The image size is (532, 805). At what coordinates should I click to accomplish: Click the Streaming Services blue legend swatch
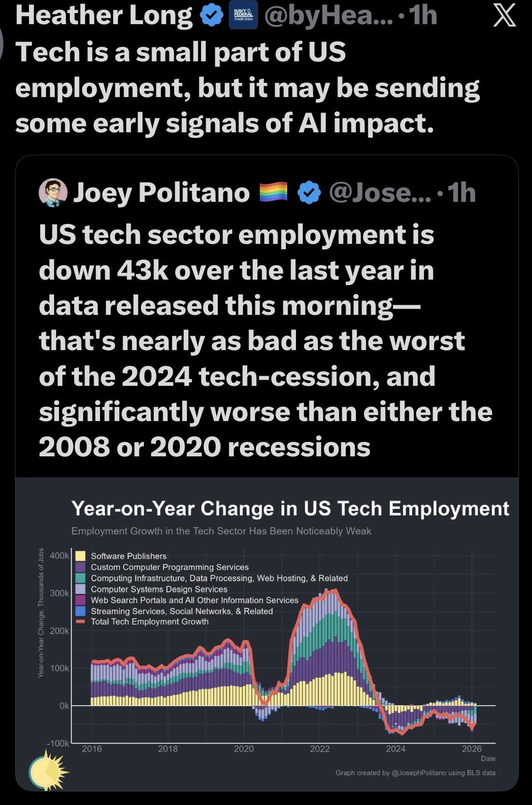81,611
